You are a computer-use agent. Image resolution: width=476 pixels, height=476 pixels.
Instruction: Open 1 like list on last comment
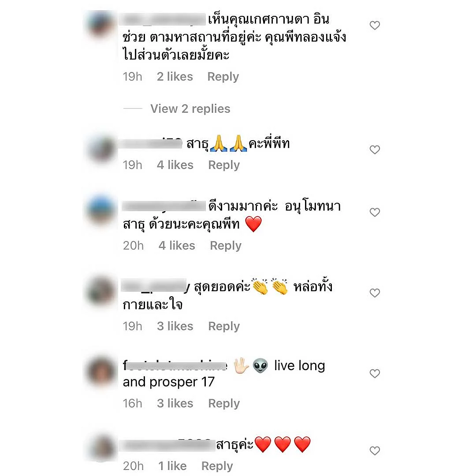click(172, 466)
